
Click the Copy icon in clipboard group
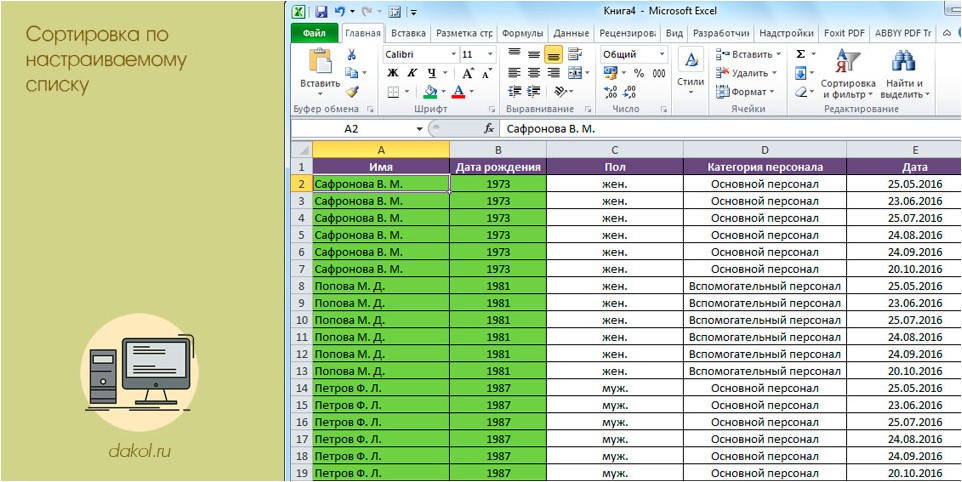pyautogui.click(x=352, y=73)
